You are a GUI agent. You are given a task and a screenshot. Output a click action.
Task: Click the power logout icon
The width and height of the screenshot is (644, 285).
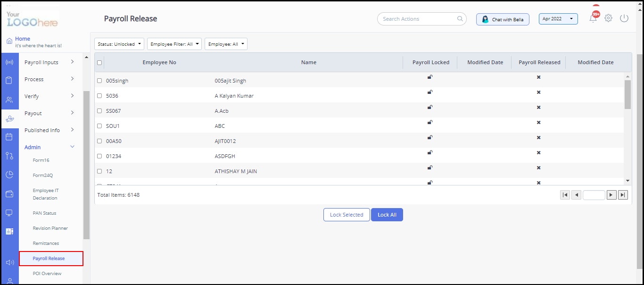[624, 17]
